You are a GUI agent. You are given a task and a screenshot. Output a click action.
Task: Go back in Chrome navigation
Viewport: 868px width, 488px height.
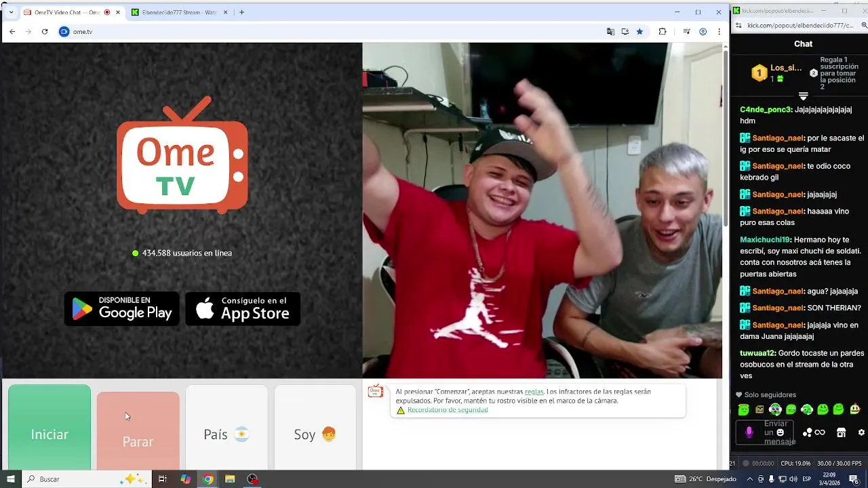[12, 32]
